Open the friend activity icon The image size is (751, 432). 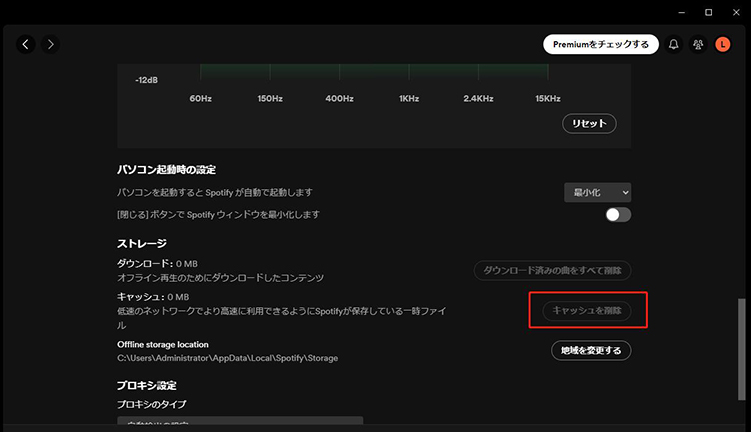pyautogui.click(x=698, y=45)
